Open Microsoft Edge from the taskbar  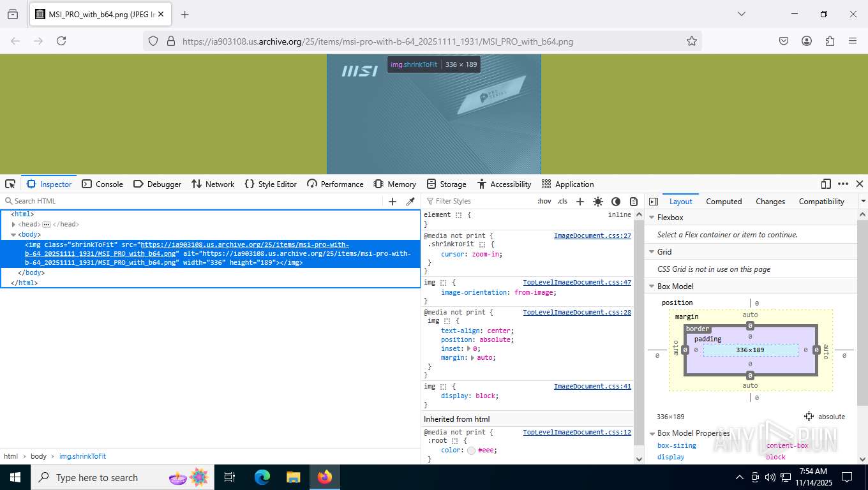[262, 477]
